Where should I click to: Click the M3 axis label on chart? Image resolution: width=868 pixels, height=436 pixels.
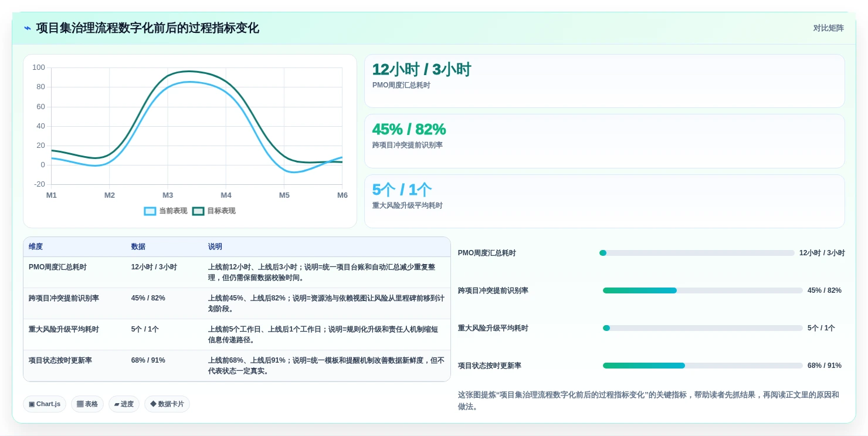tap(168, 195)
